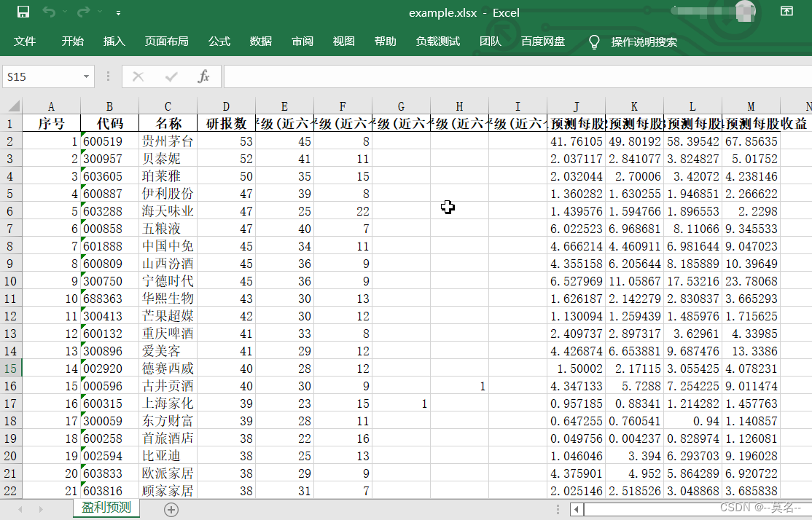The width and height of the screenshot is (812, 520).
Task: Switch to the 审阅 tab
Action: pos(302,42)
